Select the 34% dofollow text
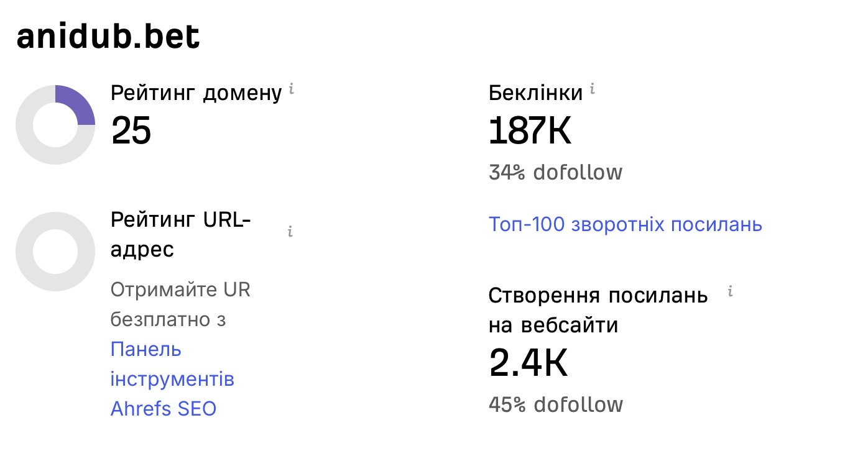868x451 pixels. [x=555, y=172]
